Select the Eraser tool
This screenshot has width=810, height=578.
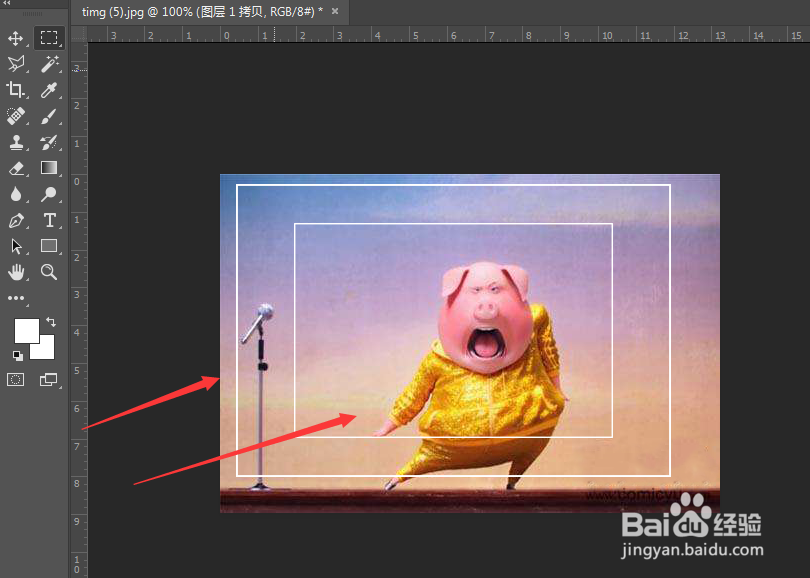click(x=16, y=168)
